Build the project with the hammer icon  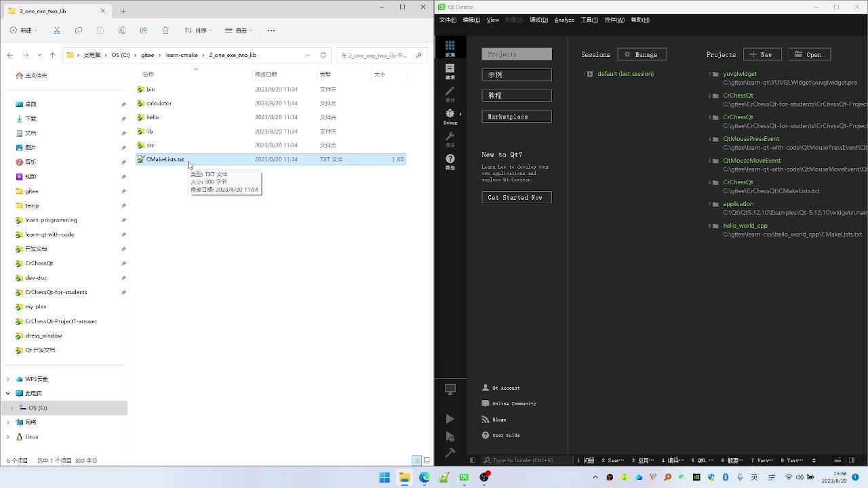450,453
